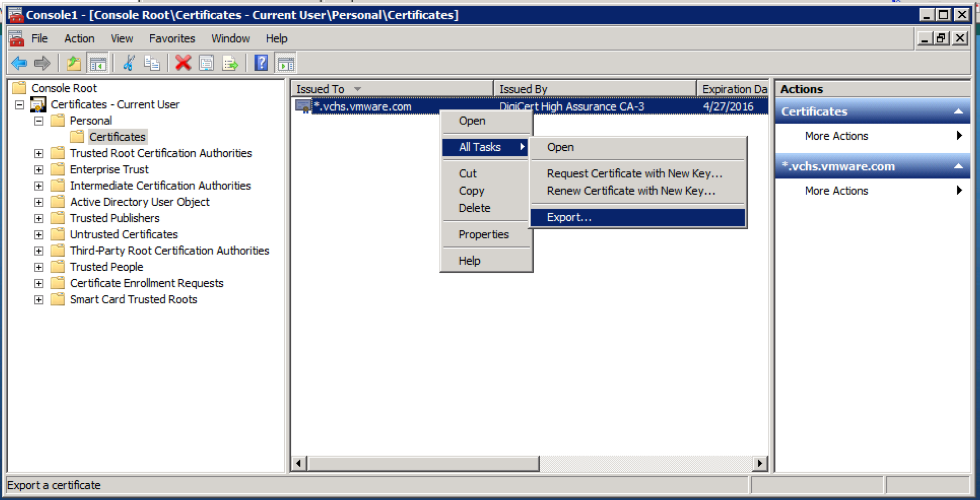This screenshot has width=980, height=500.
Task: Collapse the Certificates - Current User node
Action: [19, 105]
